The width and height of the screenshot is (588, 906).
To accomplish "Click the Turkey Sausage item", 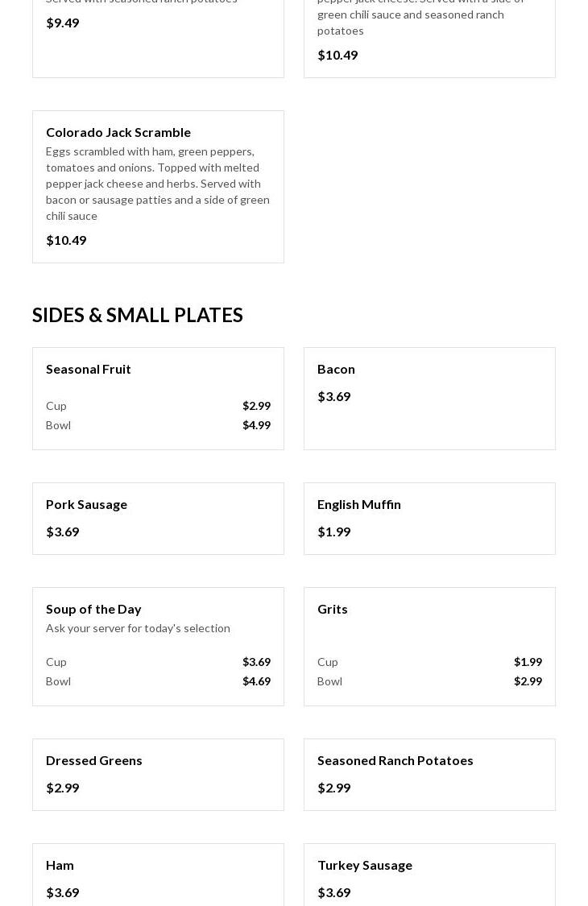I will 364,865.
